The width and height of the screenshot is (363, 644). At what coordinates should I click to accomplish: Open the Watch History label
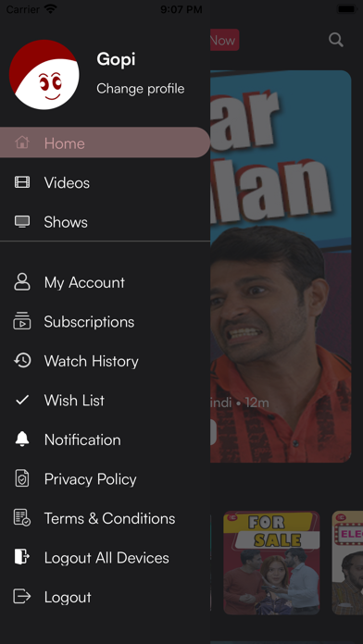point(92,361)
